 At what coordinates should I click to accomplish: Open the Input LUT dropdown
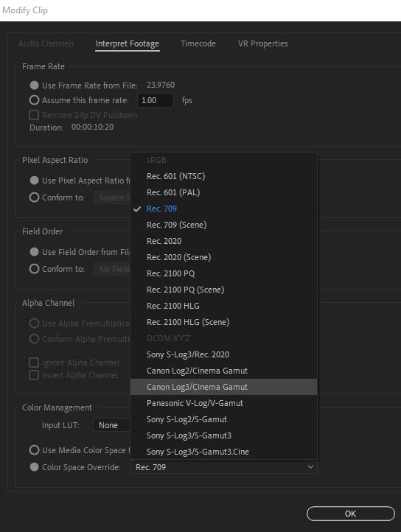click(112, 425)
